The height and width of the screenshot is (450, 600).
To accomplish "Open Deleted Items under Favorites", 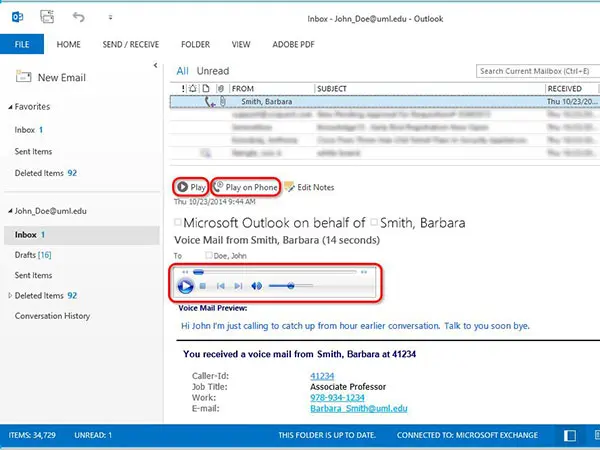I will coord(46,173).
